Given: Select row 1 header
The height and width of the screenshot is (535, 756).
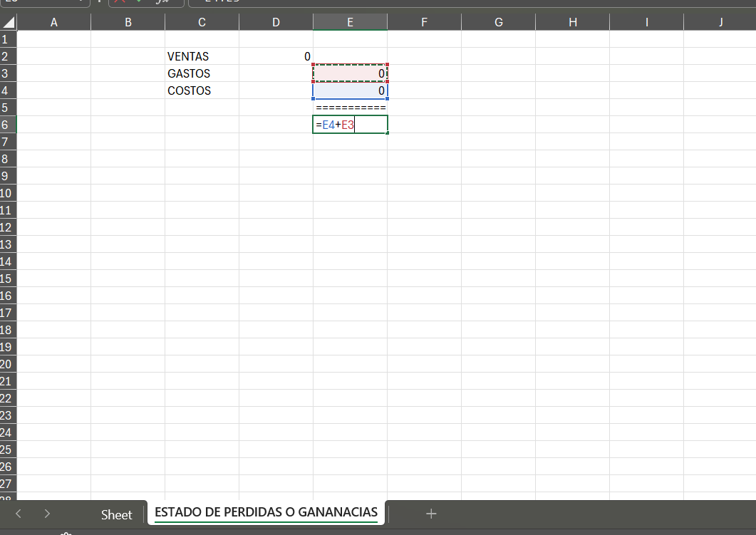Looking at the screenshot, I should pos(9,39).
